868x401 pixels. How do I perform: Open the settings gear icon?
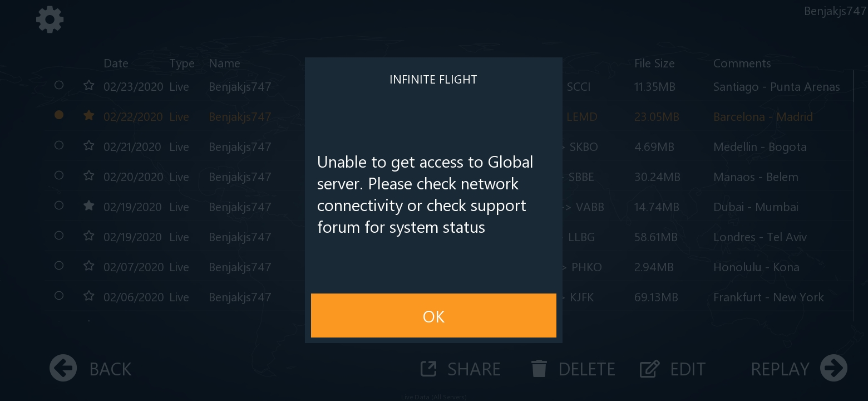tap(50, 19)
